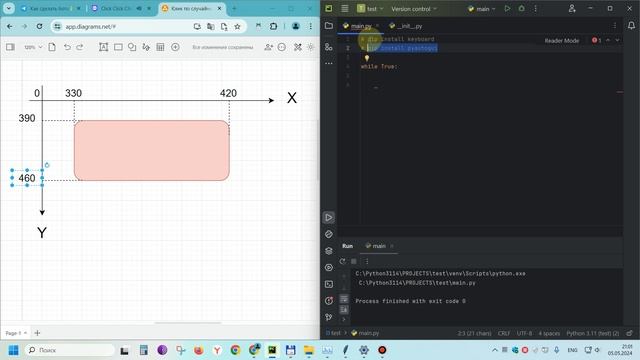Open the Git tool window icon
Image resolution: width=640 pixels, height=360 pixels.
(329, 317)
